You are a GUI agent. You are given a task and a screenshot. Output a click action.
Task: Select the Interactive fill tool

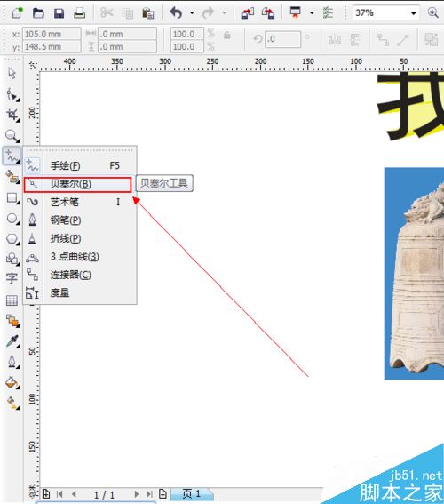12,403
